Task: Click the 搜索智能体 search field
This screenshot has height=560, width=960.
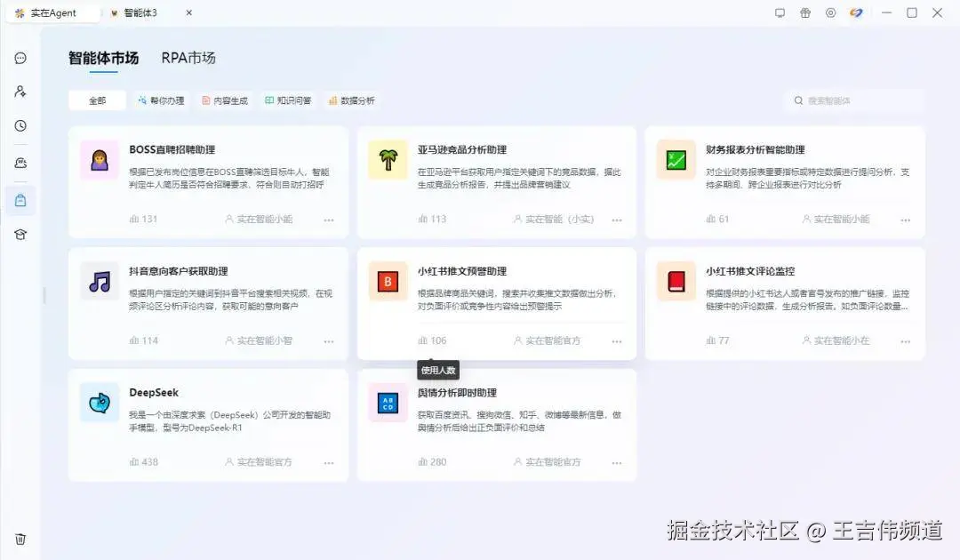Action: point(855,100)
